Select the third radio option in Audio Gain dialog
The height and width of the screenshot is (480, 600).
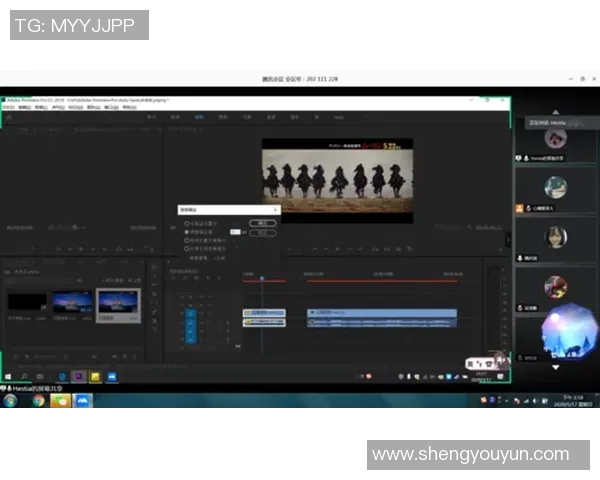tap(187, 240)
